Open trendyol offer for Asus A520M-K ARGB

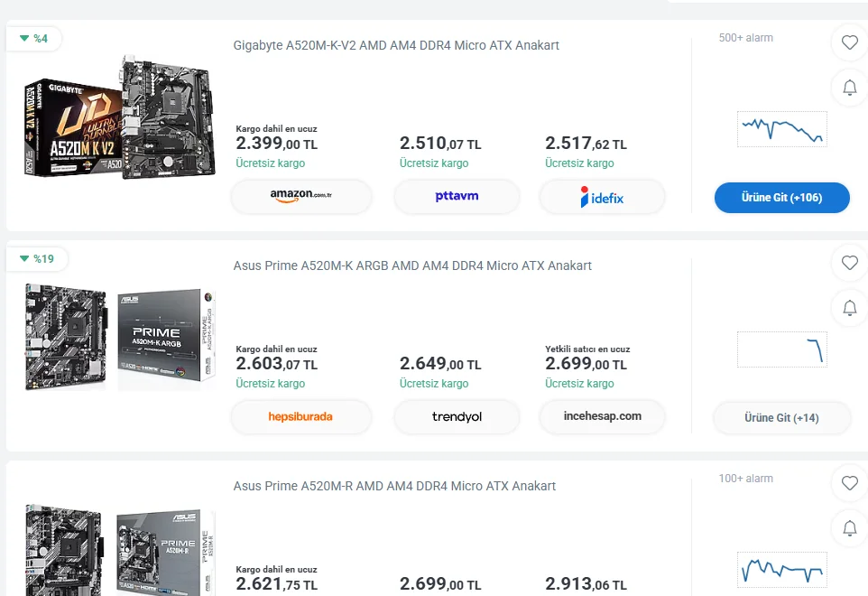click(x=457, y=416)
